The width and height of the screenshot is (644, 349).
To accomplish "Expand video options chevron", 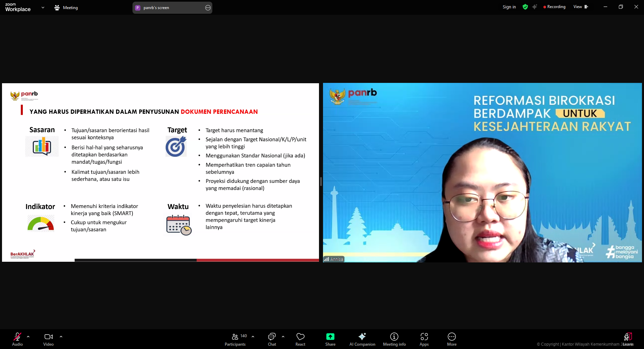I will tap(61, 336).
